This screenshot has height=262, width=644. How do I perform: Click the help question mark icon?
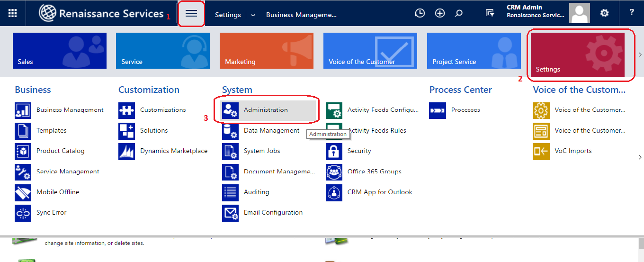[x=632, y=13]
